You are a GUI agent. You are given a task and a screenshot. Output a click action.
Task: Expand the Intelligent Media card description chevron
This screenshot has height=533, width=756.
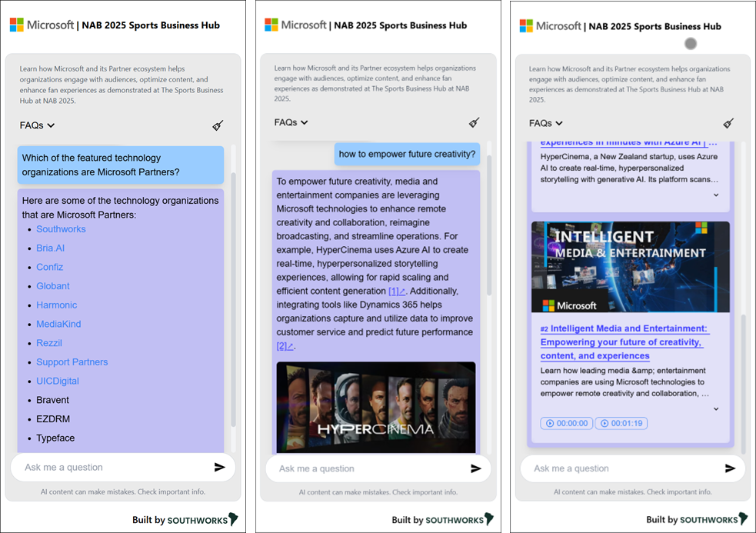[x=716, y=408]
